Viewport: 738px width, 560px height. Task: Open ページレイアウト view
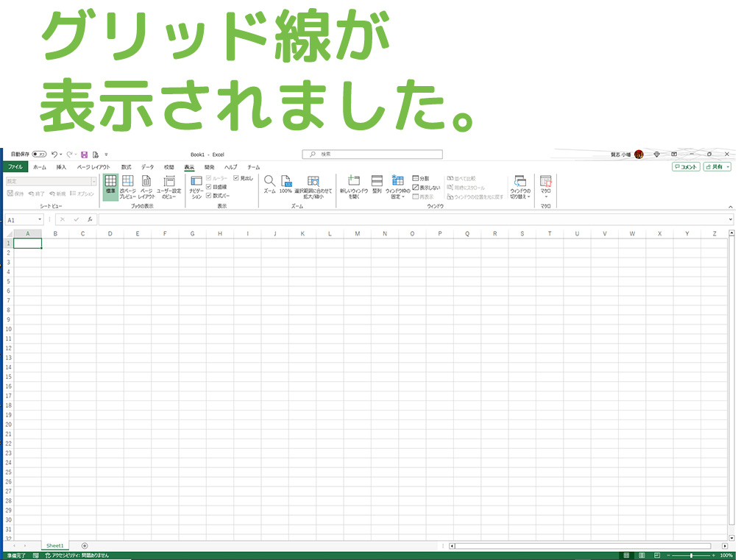[x=147, y=182]
